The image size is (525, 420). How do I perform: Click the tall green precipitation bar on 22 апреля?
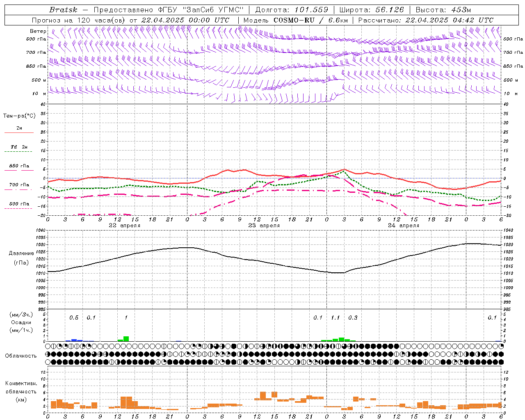tap(126, 339)
